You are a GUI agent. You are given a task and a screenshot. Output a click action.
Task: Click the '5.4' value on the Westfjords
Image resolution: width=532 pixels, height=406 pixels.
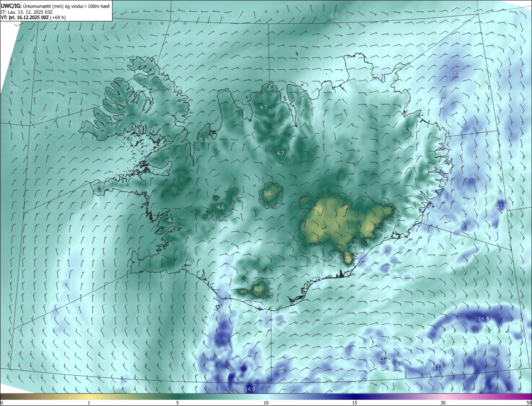point(127,103)
